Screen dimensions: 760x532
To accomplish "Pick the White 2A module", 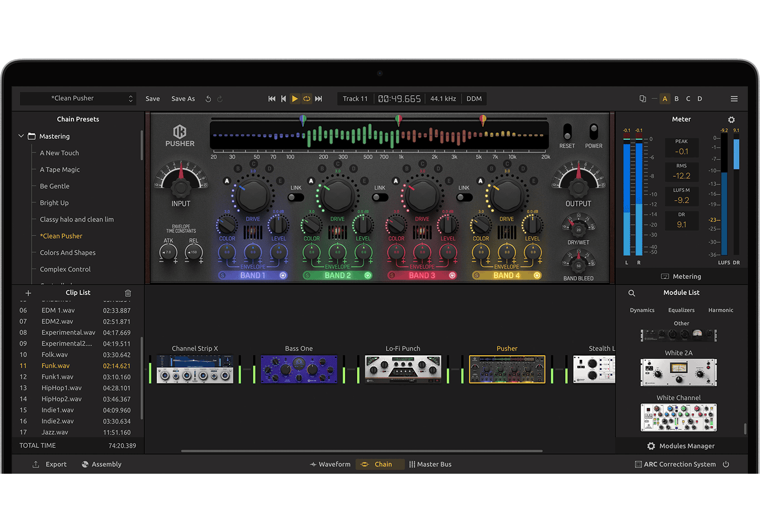I will 679,372.
